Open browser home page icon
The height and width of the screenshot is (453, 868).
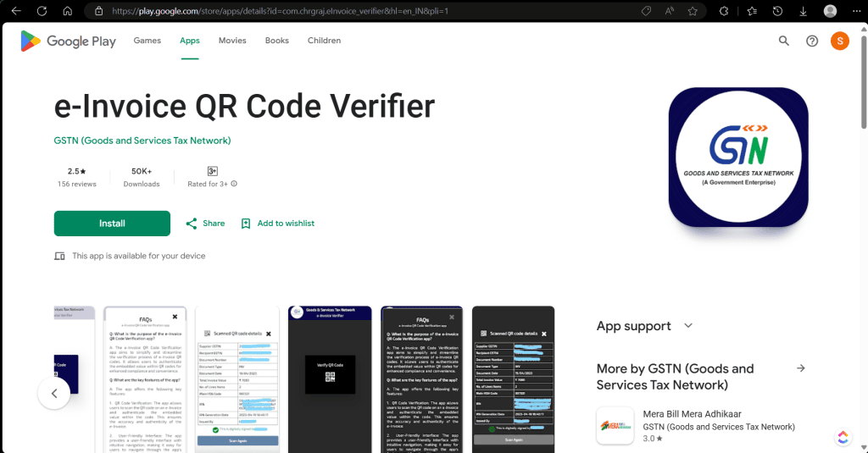[68, 11]
